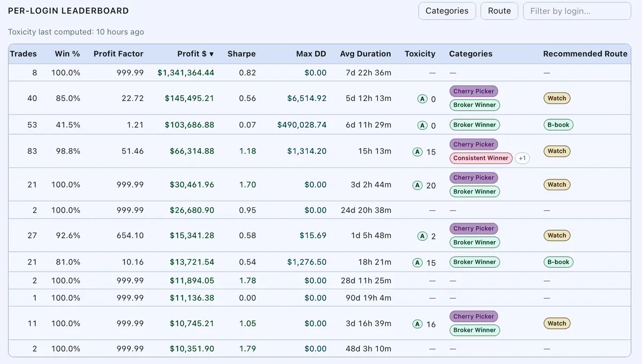The width and height of the screenshot is (642, 364).
Task: Click the 51.46 profit factor value
Action: coord(132,151)
